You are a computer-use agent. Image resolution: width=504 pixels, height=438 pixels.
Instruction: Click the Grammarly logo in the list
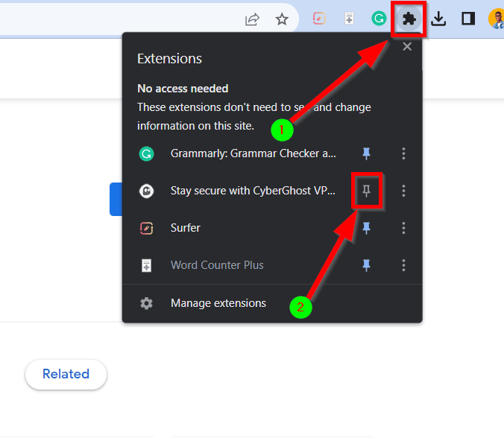coord(146,153)
